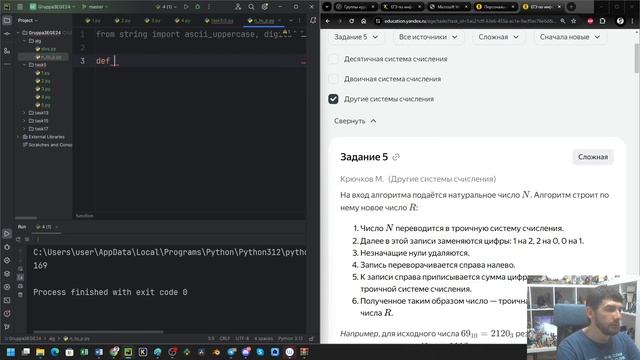640x360 pixels.
Task: Click the Debug bug icon in PyCharm toolbar
Action: (198, 7)
